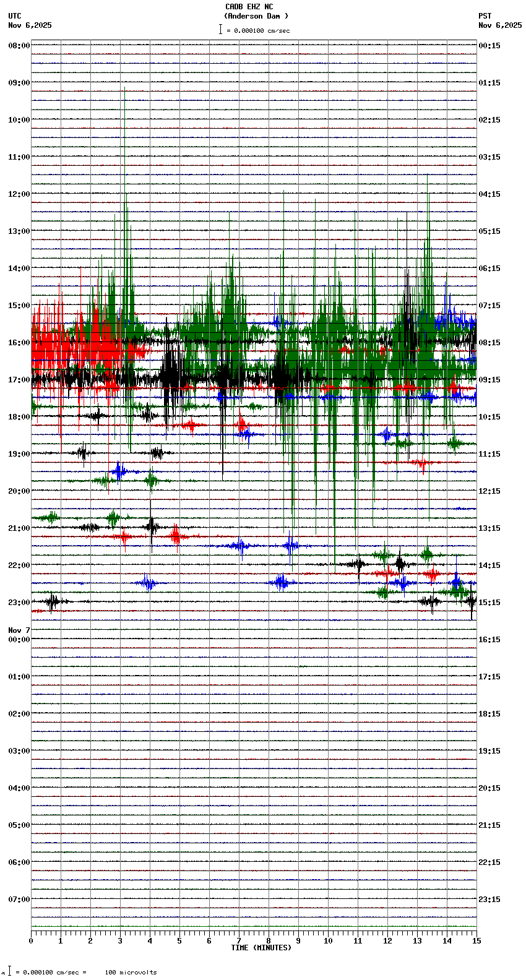Click the '01:00' UTC time label
Screen dimensions: 526x980
[x=19, y=677]
